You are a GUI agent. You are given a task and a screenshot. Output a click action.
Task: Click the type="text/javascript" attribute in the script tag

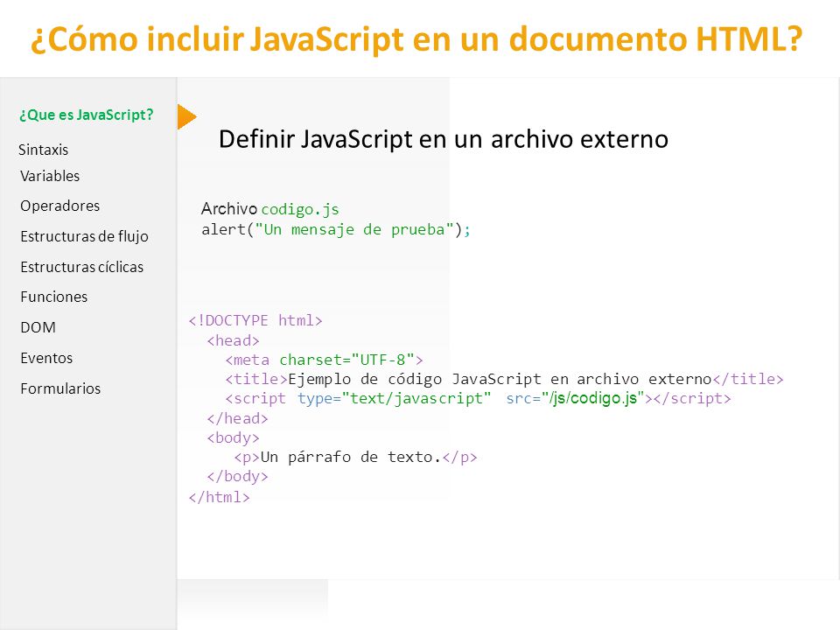(x=395, y=399)
